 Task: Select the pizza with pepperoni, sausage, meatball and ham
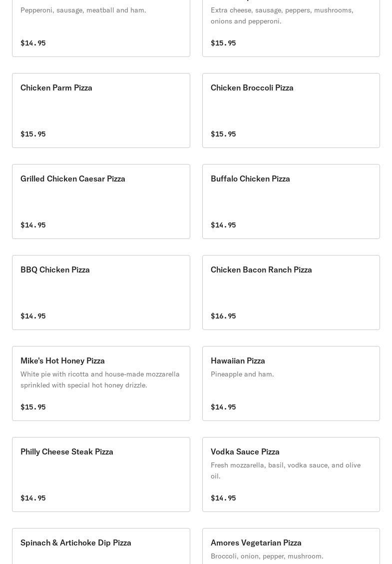[x=101, y=27]
